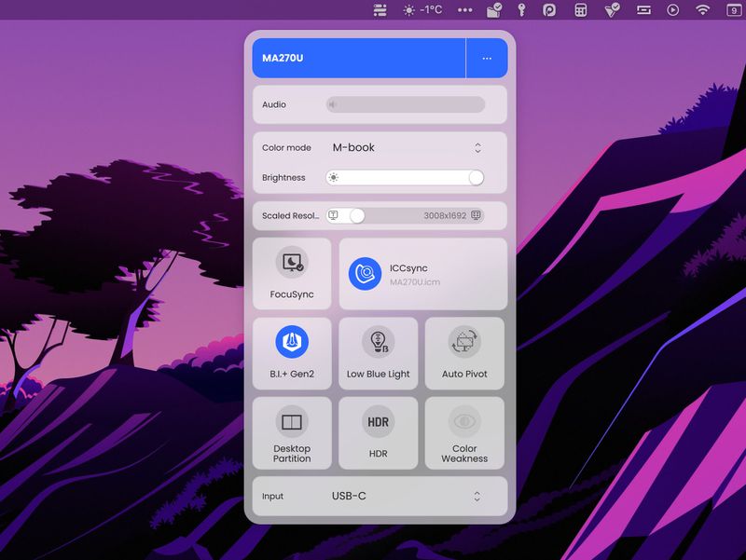Click the HDR mode icon
746x560 pixels.
click(378, 422)
